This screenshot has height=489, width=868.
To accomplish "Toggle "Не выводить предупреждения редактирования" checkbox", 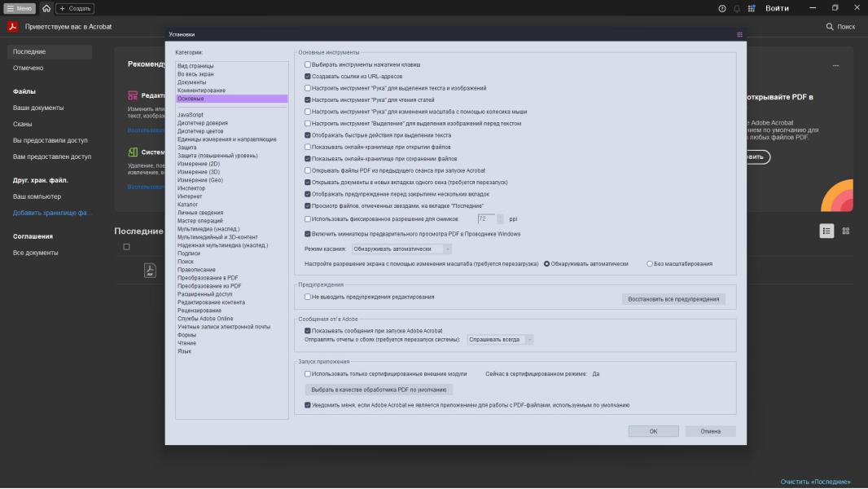I will point(308,297).
